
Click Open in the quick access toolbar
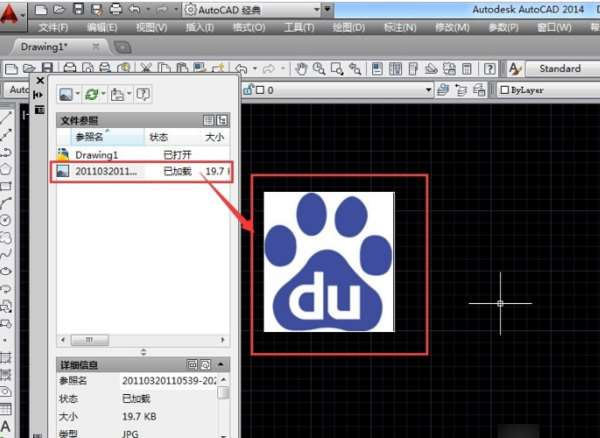59,10
